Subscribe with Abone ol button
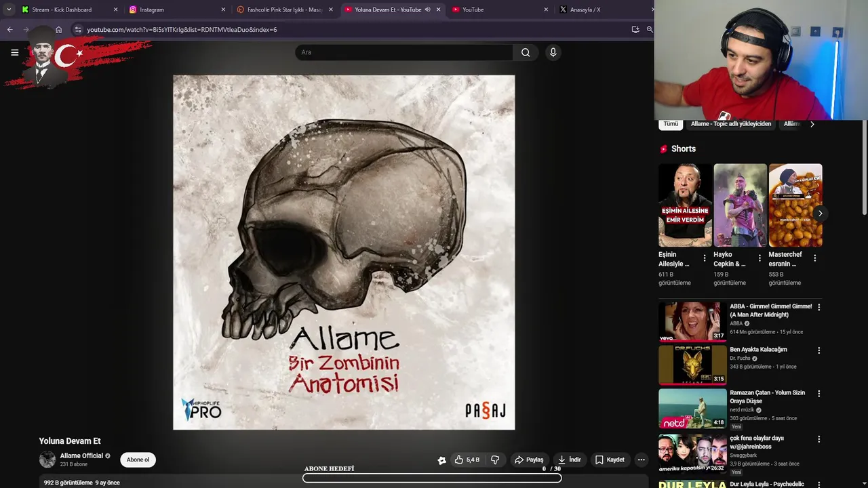 pyautogui.click(x=138, y=460)
